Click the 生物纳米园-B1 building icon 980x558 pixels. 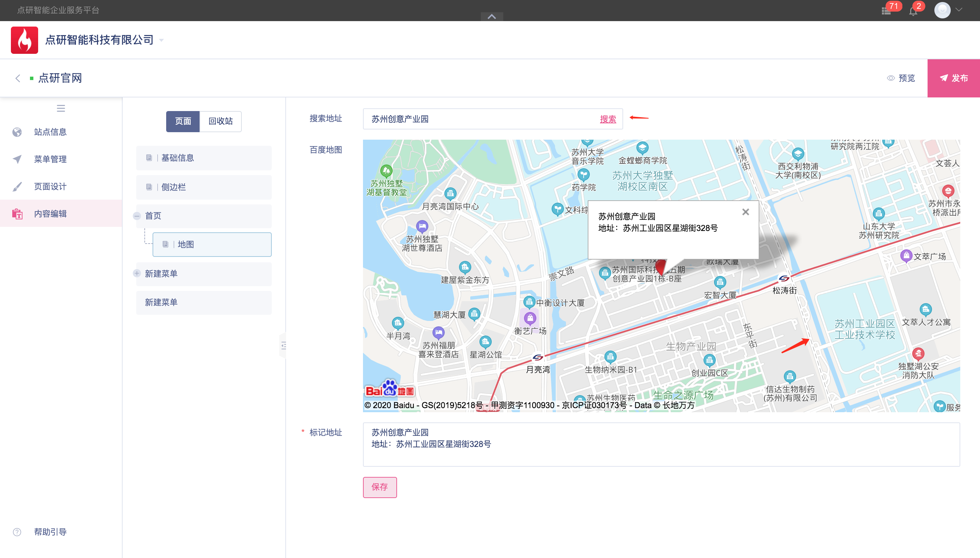point(610,357)
